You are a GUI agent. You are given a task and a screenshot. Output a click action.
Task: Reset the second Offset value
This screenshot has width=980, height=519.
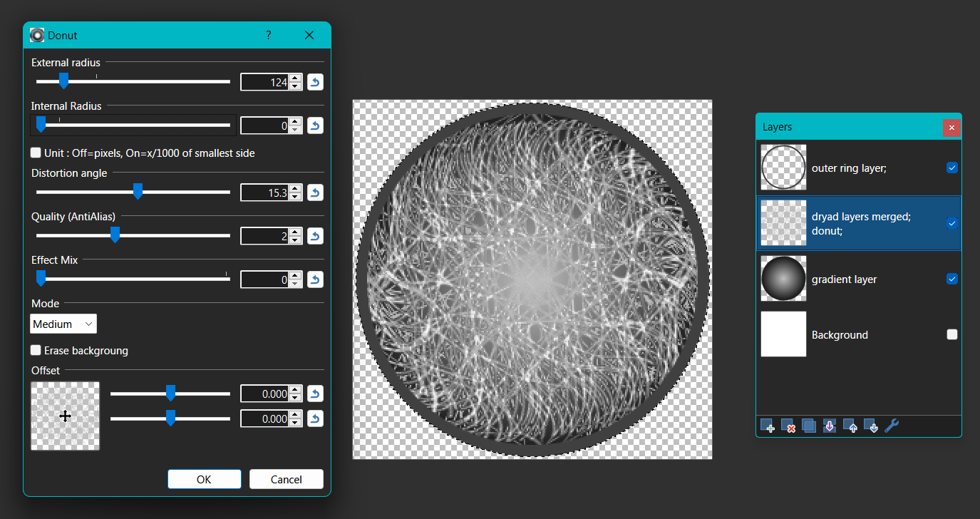pos(315,418)
